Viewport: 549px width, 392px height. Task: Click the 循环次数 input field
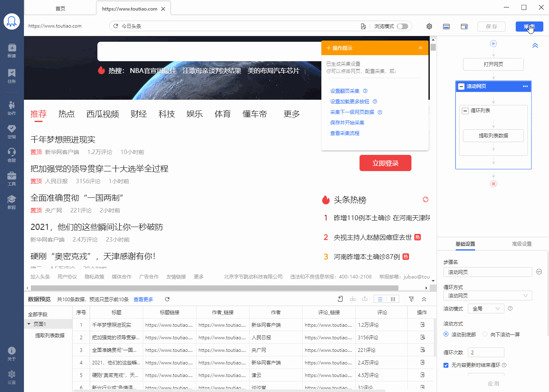coord(486,352)
